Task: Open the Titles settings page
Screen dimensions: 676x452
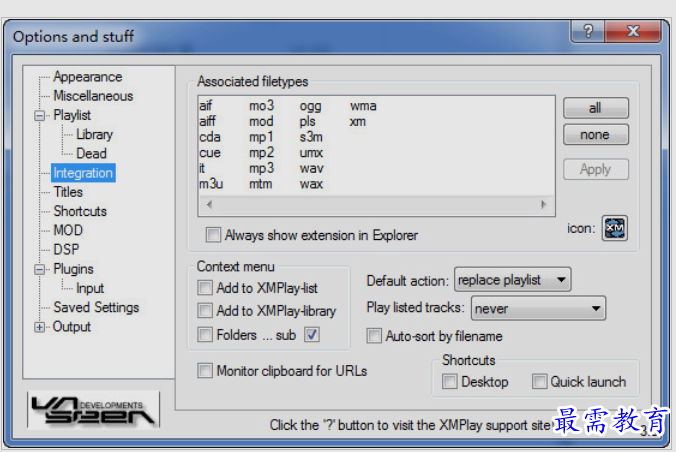Action: [68, 192]
